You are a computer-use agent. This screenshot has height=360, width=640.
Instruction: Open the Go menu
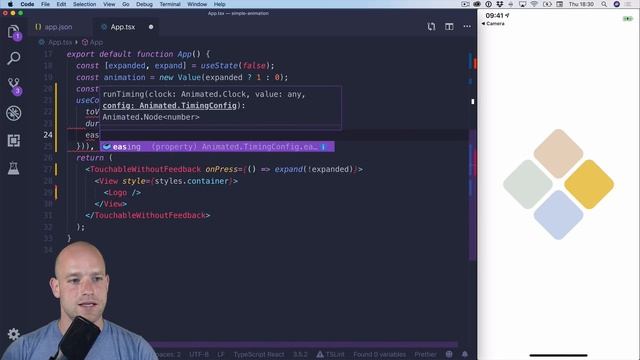126,4
